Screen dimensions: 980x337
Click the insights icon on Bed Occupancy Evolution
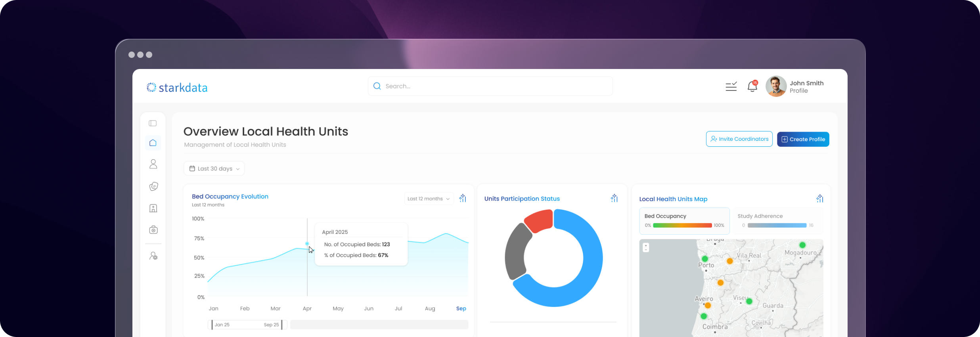463,198
